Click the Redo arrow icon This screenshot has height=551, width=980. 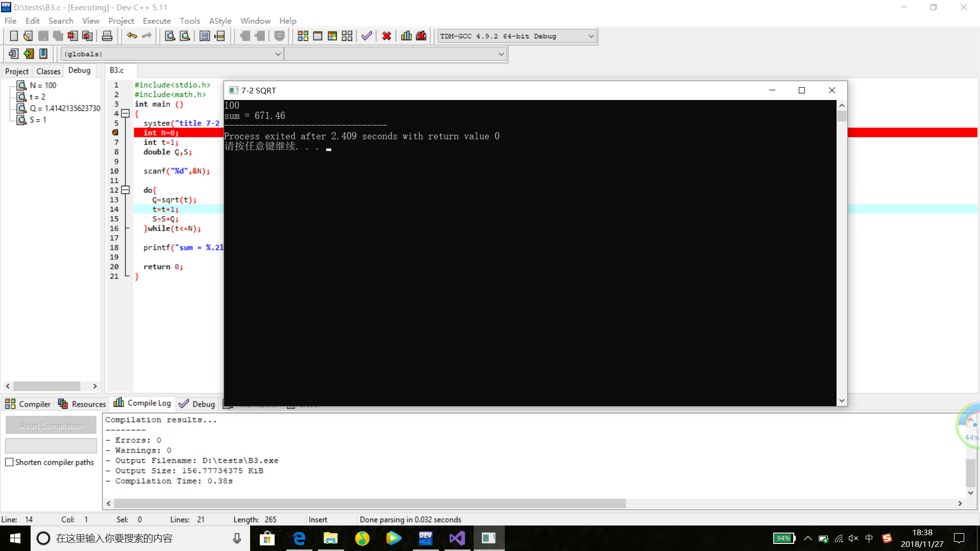pyautogui.click(x=147, y=36)
